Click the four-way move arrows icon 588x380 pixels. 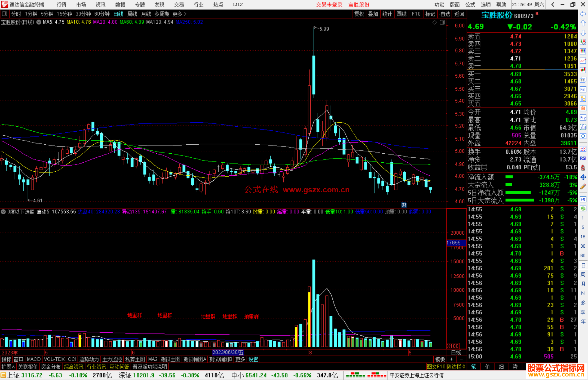583,177
